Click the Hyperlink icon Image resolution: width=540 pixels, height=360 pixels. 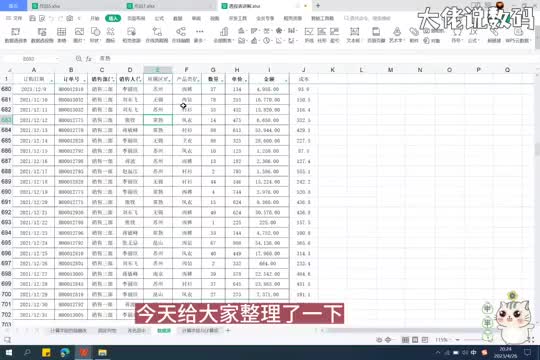494,35
